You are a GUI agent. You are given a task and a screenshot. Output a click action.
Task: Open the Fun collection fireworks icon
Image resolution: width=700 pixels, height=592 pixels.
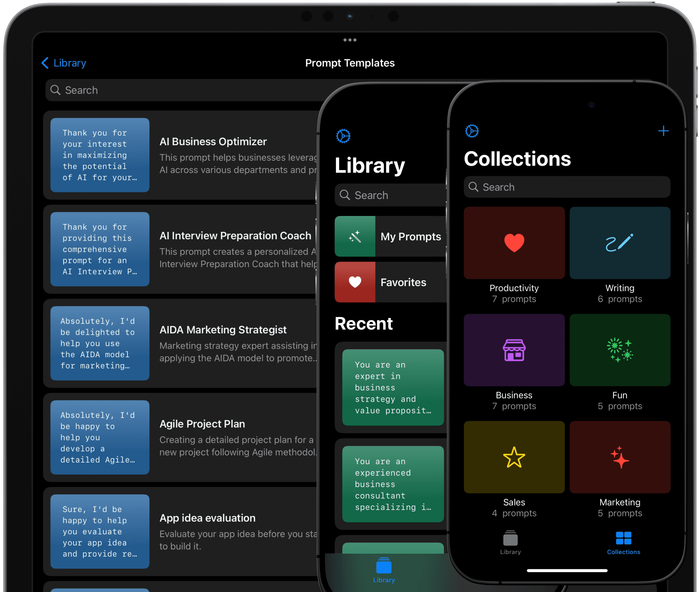coord(619,350)
